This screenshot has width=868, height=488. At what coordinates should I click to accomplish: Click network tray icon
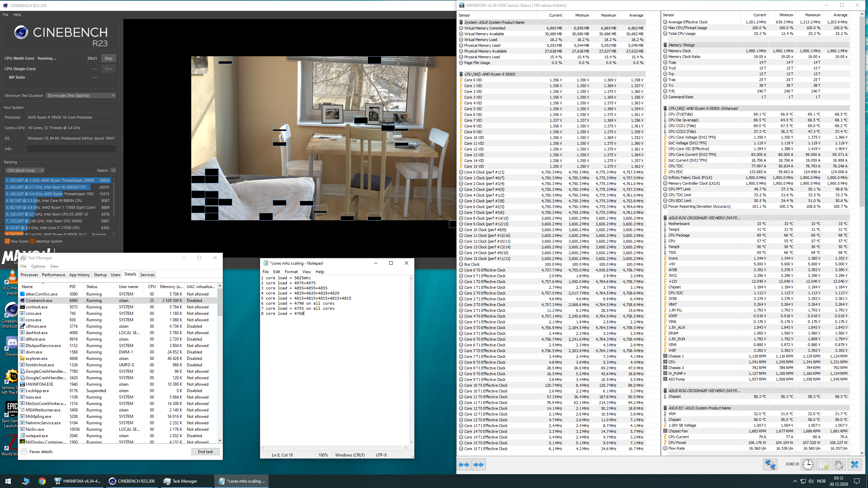tap(803, 481)
